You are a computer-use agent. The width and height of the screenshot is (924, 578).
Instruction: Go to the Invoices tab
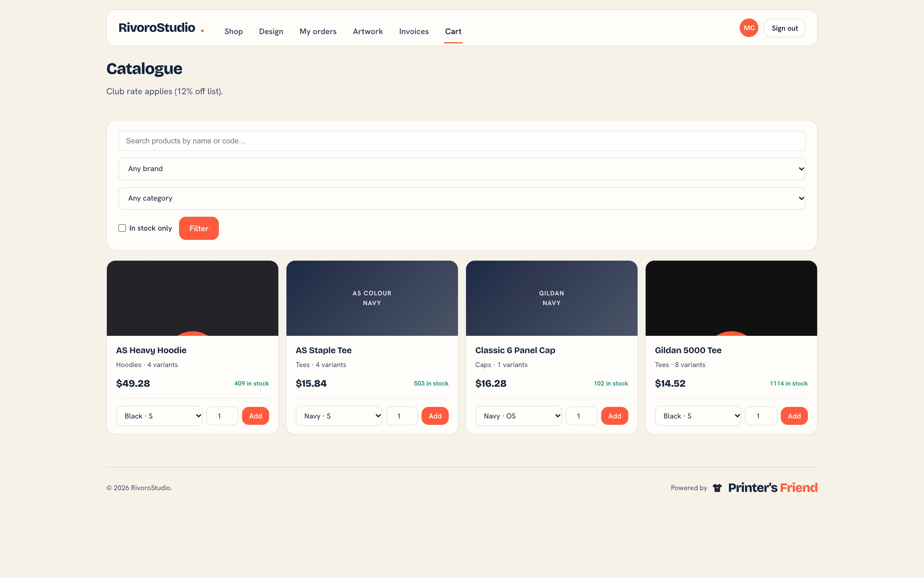pyautogui.click(x=414, y=31)
